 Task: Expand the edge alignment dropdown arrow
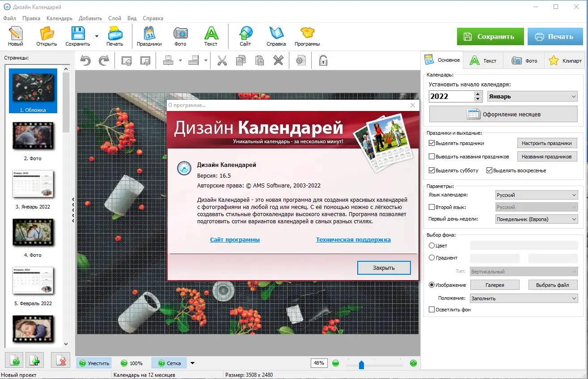point(206,60)
